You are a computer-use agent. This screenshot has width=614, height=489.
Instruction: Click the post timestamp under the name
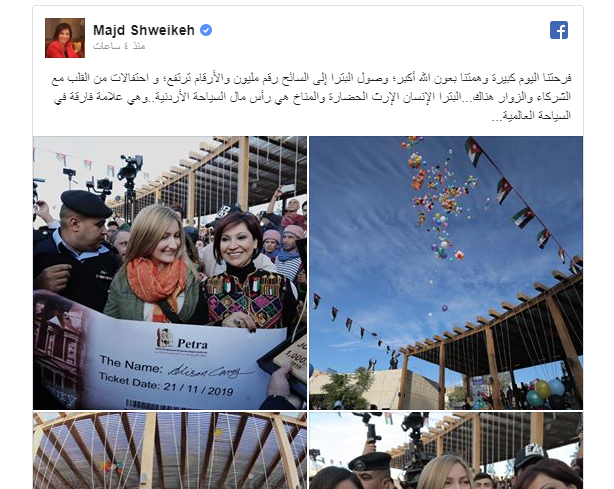[x=119, y=46]
